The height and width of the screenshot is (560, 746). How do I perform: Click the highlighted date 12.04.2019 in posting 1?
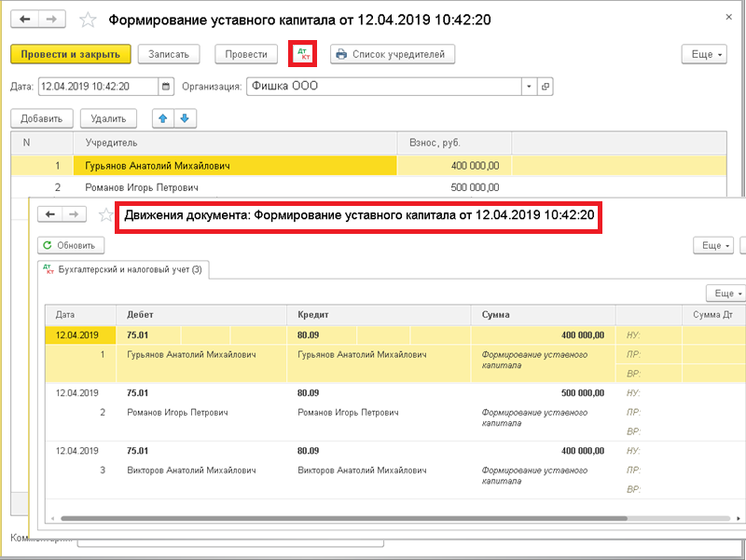(80, 335)
